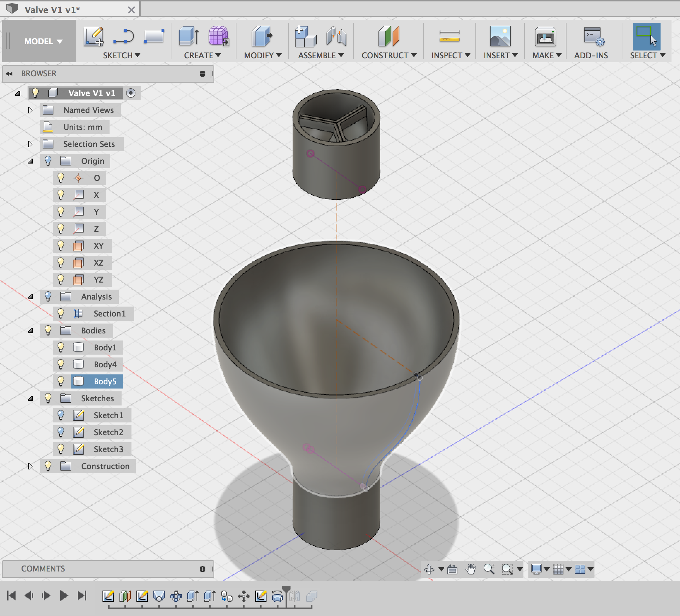680x616 pixels.
Task: Collapse the Analysis folder
Action: 30,297
